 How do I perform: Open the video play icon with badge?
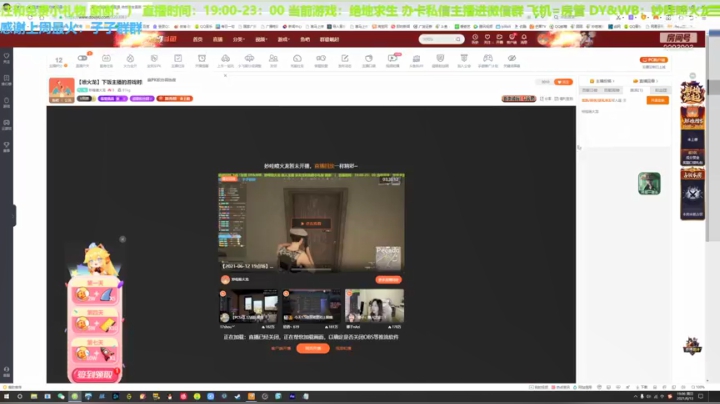click(x=393, y=58)
